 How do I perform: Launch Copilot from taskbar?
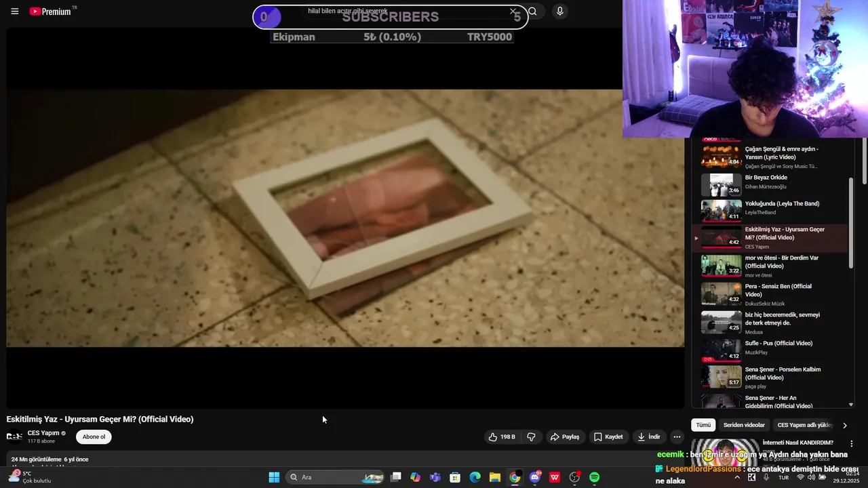(x=416, y=477)
